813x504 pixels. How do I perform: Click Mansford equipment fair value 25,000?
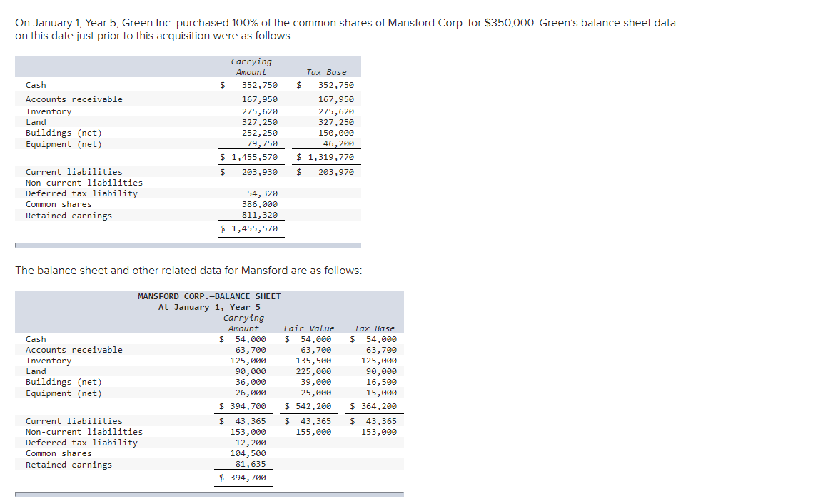point(315,393)
